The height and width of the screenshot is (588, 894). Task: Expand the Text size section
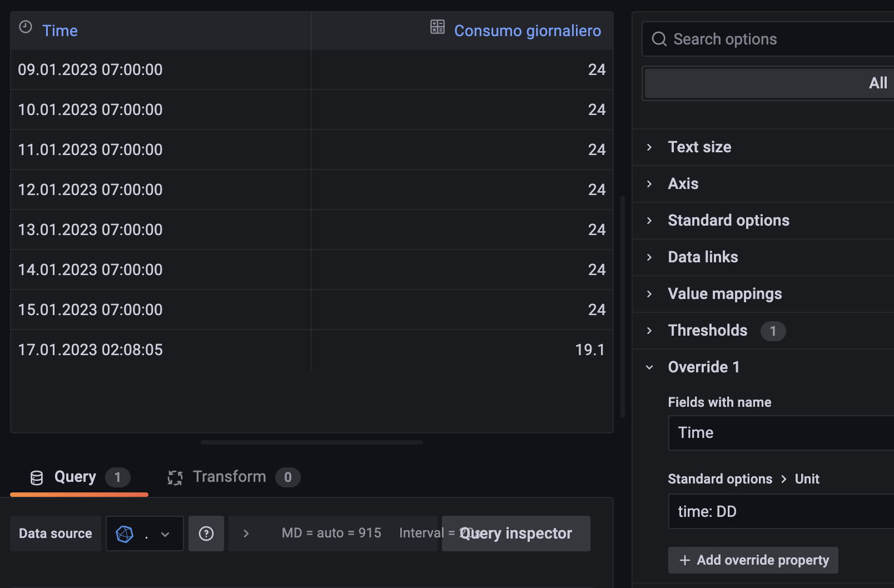(699, 147)
